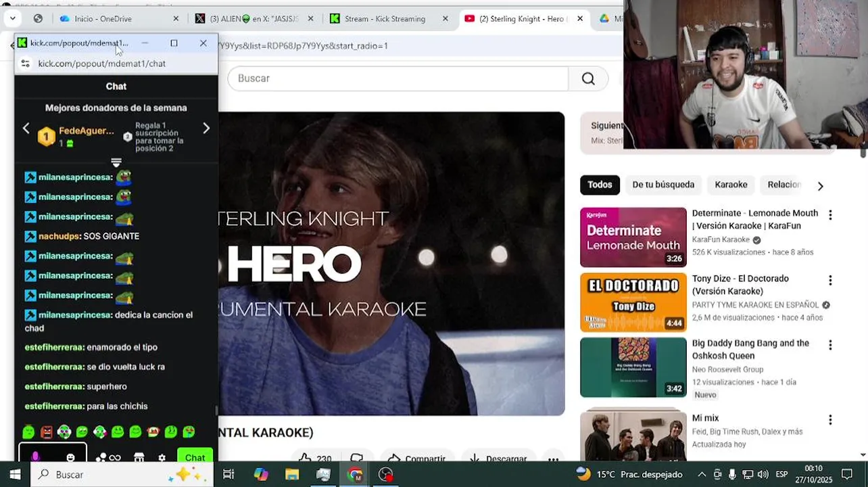Show more filter chips with right chevron
The width and height of the screenshot is (868, 487).
coord(820,186)
